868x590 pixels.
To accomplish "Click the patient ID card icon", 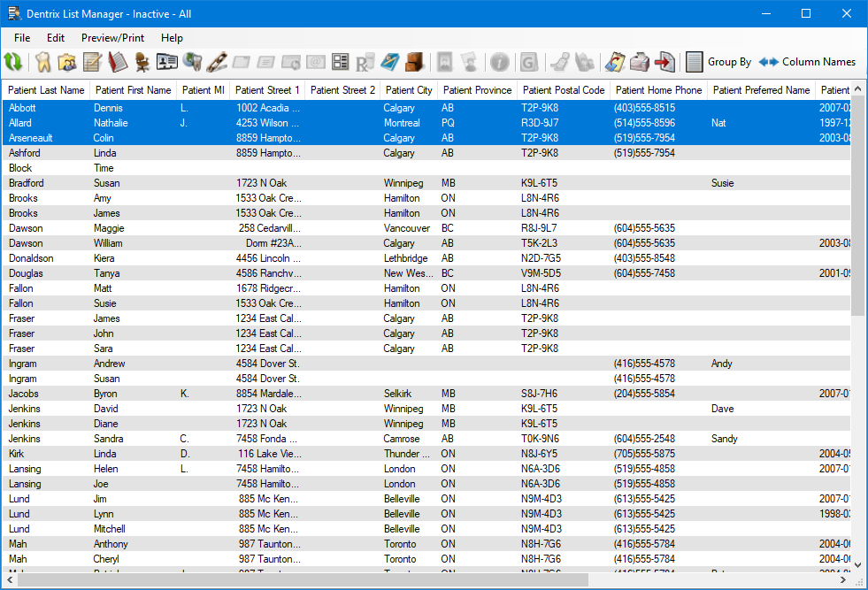I will pyautogui.click(x=167, y=61).
